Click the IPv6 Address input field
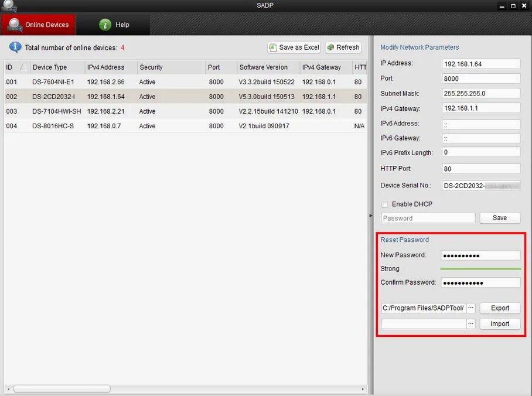This screenshot has width=532, height=396. (481, 125)
